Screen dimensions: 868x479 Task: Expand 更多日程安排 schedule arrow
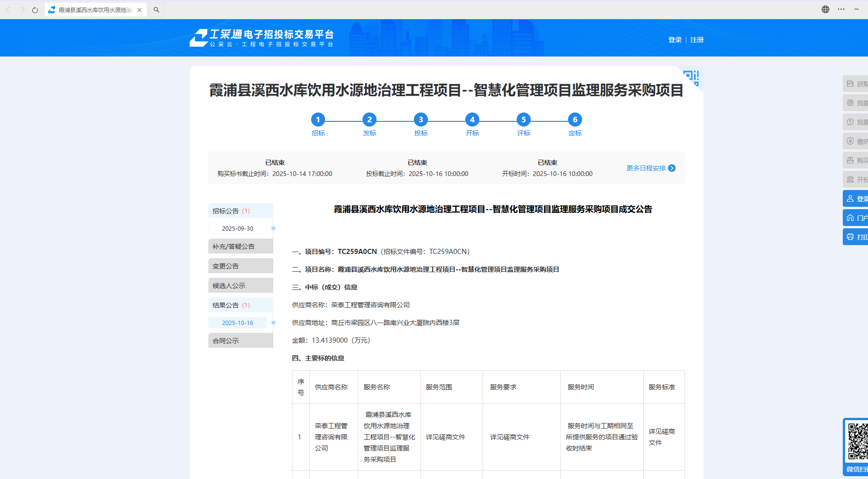click(672, 168)
